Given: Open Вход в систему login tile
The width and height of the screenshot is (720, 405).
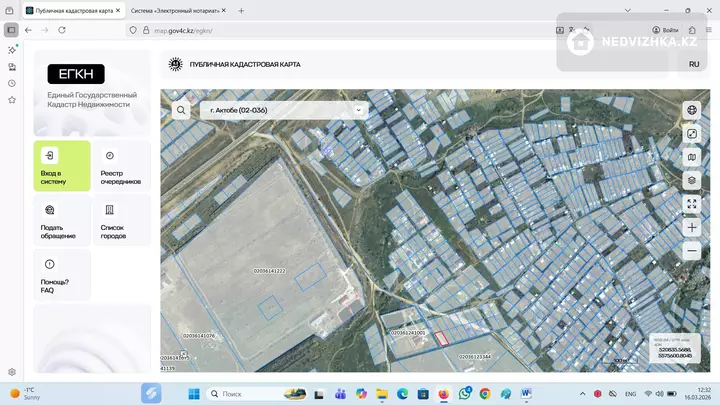Looking at the screenshot, I should (x=62, y=166).
